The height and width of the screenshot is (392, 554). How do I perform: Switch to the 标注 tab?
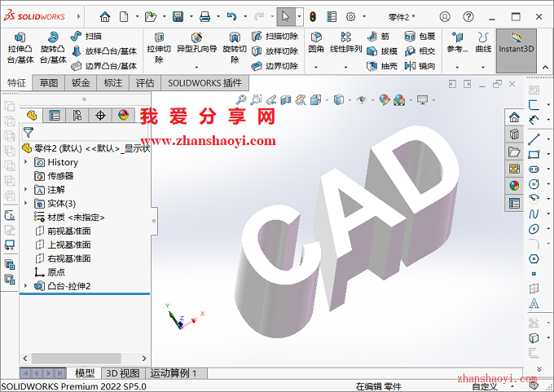(x=112, y=82)
